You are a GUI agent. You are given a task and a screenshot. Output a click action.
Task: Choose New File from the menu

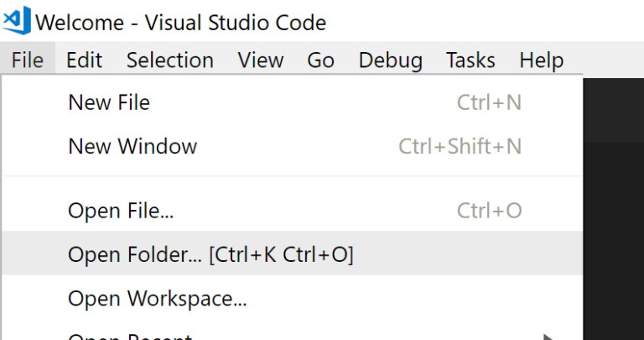[109, 102]
